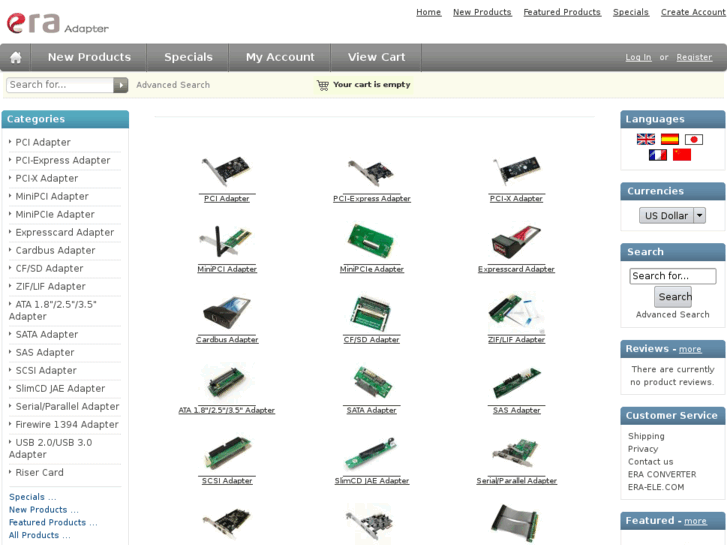Click the SlimCD JAE Adapter text link under image
This screenshot has width=727, height=545.
coord(372,481)
